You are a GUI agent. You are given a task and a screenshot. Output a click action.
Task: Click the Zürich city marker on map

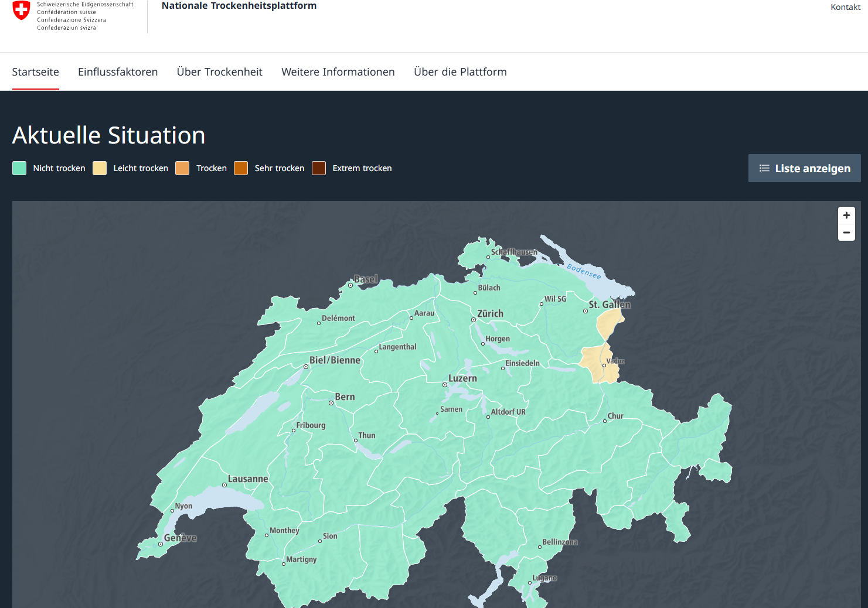[x=474, y=320]
